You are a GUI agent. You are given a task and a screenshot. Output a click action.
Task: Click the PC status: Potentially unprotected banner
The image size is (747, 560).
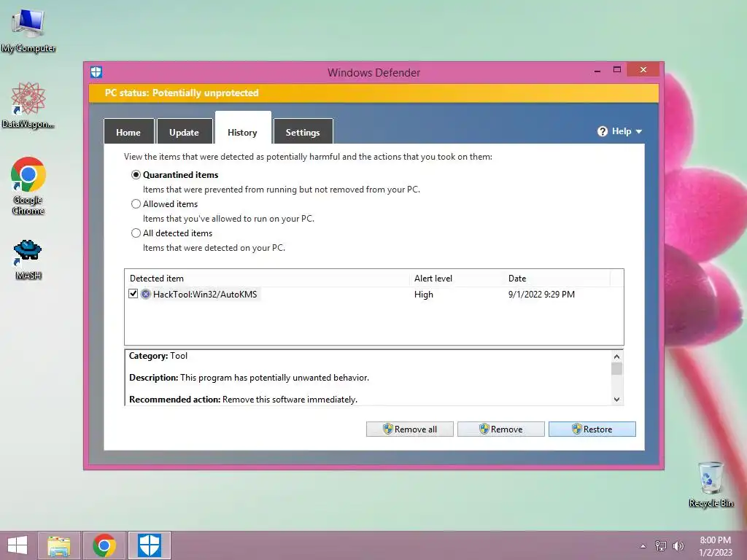pos(373,93)
